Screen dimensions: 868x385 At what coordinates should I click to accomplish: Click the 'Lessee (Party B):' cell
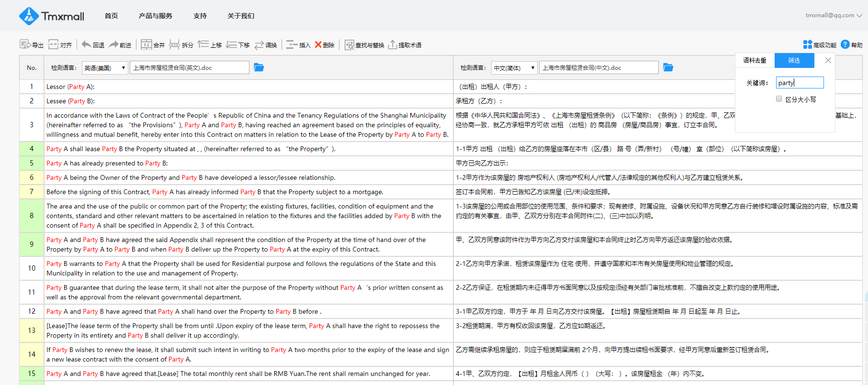(x=248, y=101)
